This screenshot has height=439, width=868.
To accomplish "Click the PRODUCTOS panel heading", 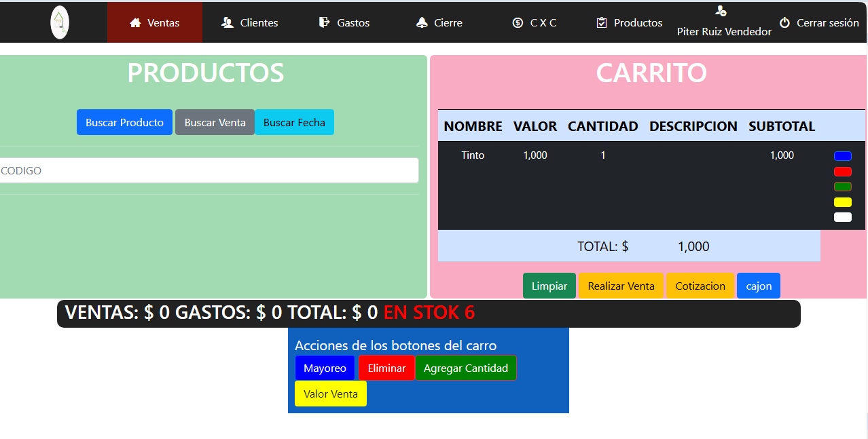I will 206,73.
